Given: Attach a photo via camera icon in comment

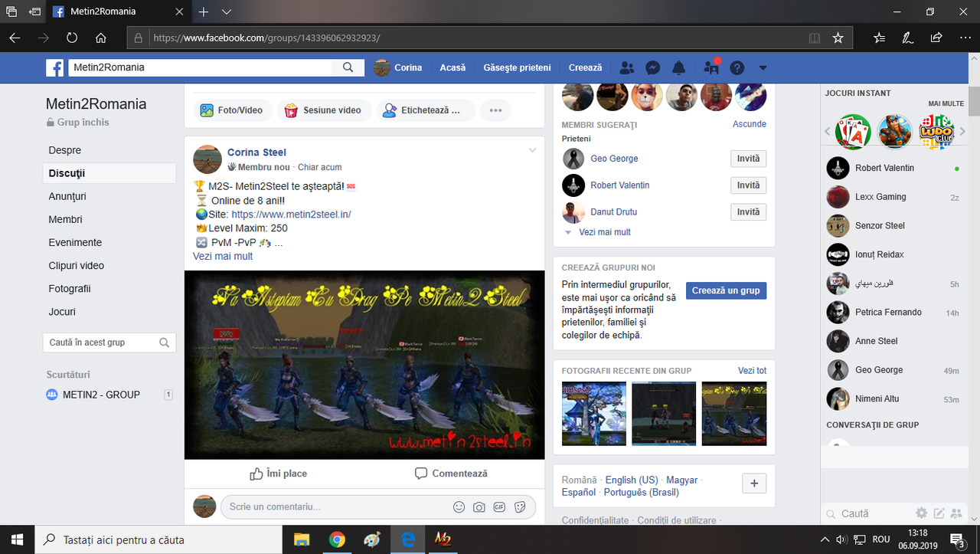Looking at the screenshot, I should pyautogui.click(x=479, y=506).
